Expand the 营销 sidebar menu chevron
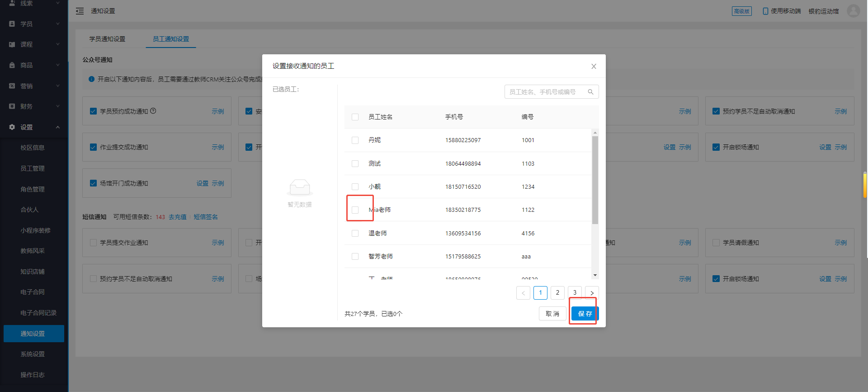 58,86
